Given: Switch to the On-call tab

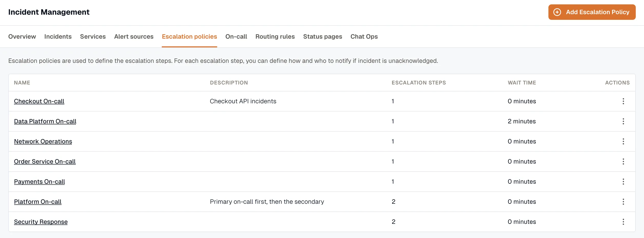Looking at the screenshot, I should click(236, 37).
